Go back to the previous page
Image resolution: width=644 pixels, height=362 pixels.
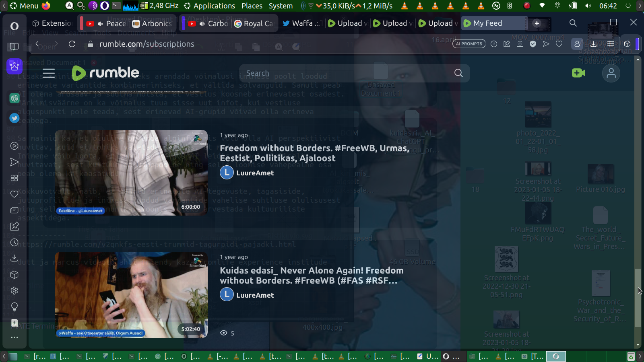tap(37, 44)
